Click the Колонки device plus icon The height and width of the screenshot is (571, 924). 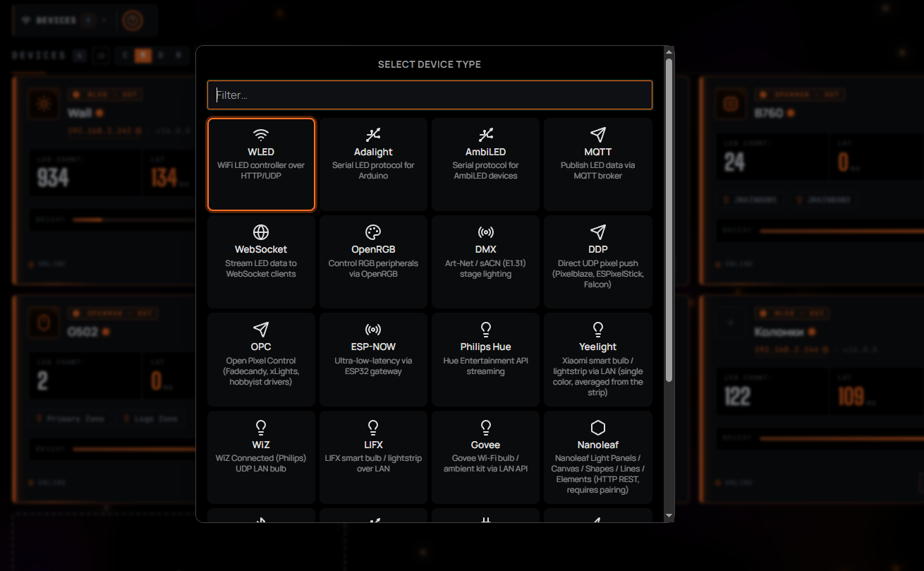pos(731,323)
